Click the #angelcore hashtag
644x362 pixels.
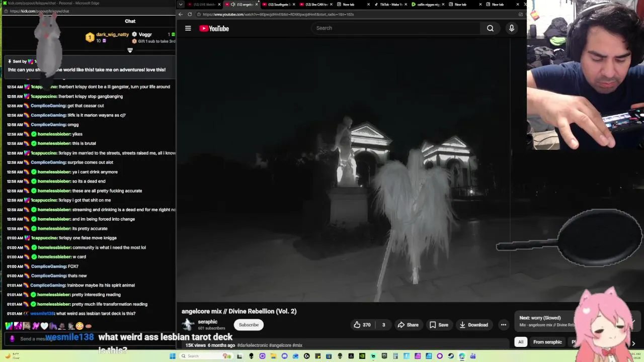280,345
